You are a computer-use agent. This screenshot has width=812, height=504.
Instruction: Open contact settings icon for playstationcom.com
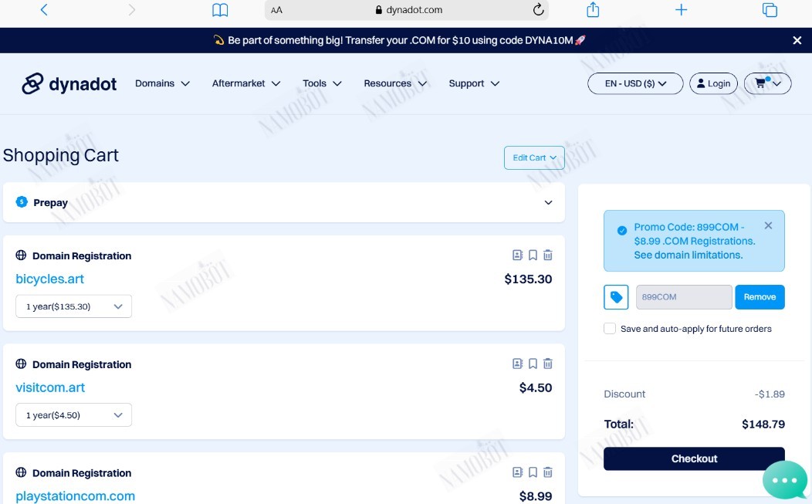517,472
